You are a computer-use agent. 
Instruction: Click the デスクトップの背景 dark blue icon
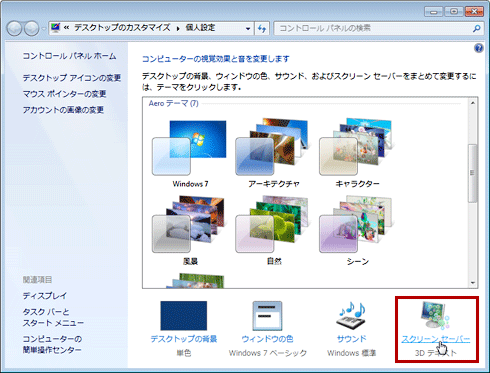click(184, 316)
